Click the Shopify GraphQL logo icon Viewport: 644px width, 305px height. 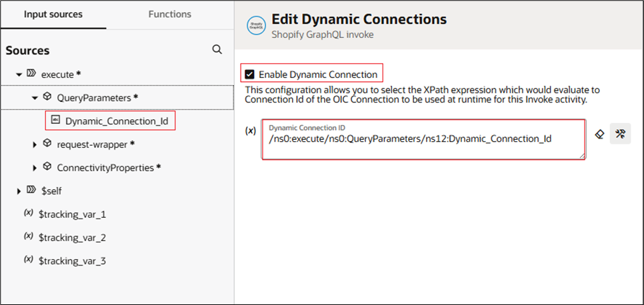click(255, 25)
